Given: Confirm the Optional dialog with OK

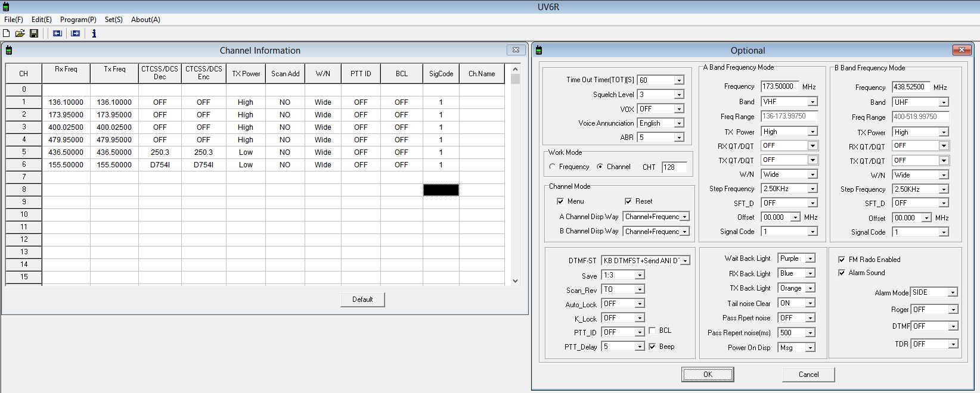Looking at the screenshot, I should (708, 375).
